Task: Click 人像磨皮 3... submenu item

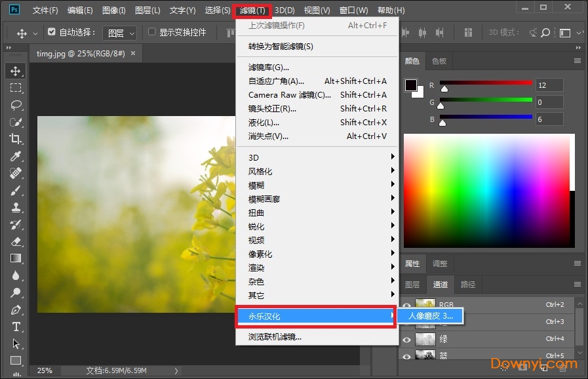Action: [x=430, y=316]
